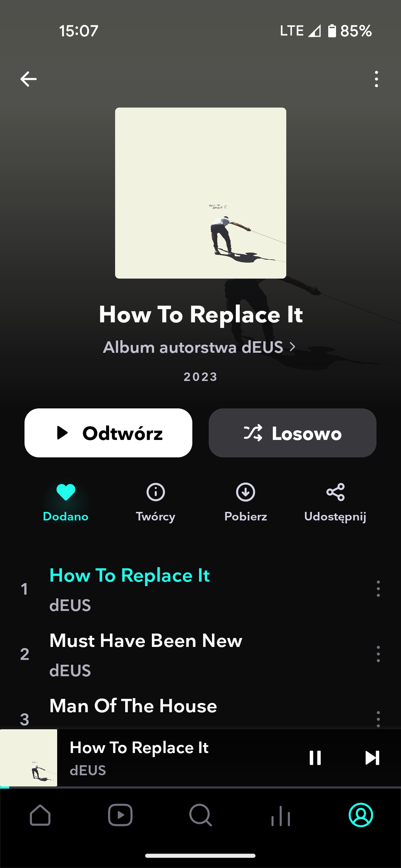
Task: Open options for track How To Replace It
Action: pos(378,589)
